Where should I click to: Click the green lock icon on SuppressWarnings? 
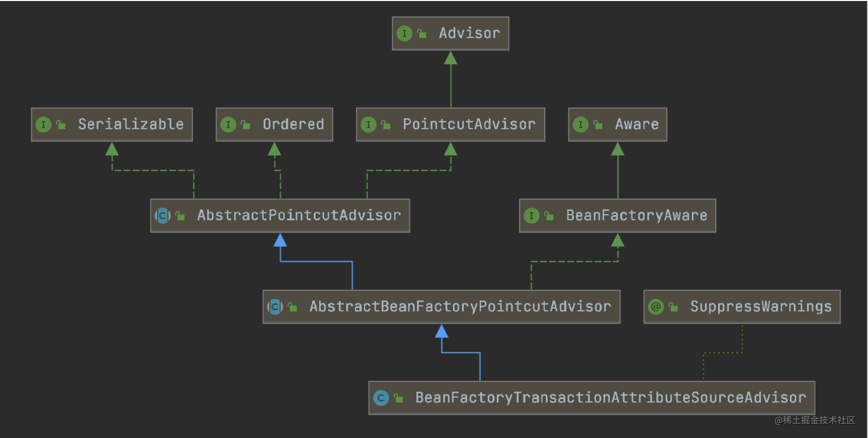pyautogui.click(x=673, y=307)
